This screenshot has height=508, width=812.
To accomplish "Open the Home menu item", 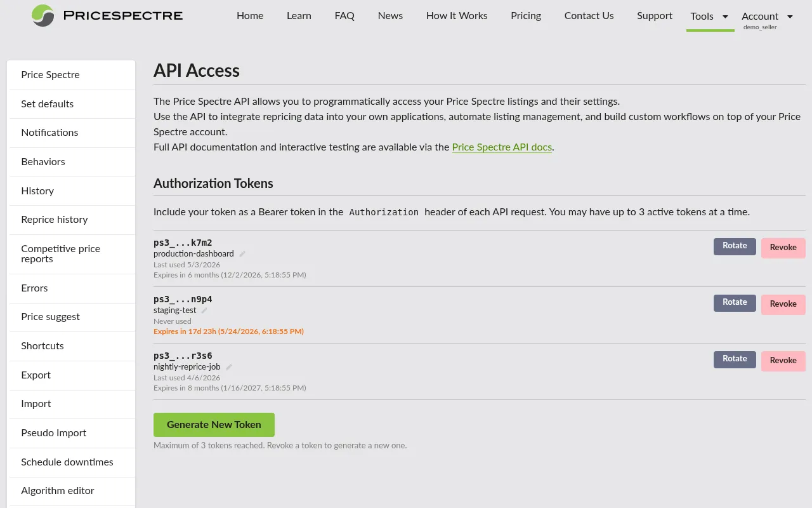I will click(250, 16).
